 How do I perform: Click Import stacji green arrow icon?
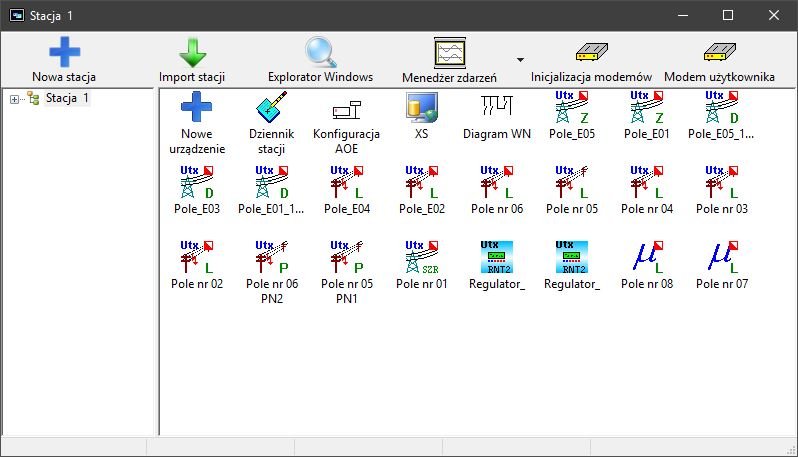tap(192, 59)
